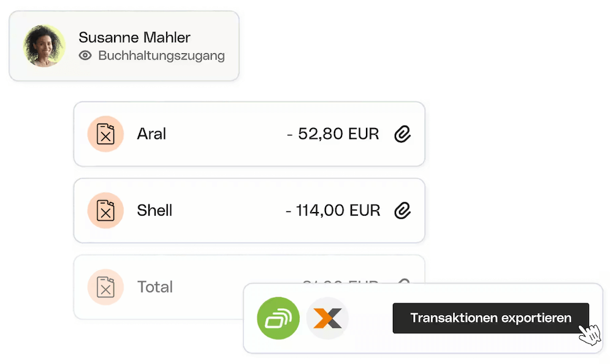Click the Transaktionen exportieren button
Viewport: 613px width, 364px height.
490,318
